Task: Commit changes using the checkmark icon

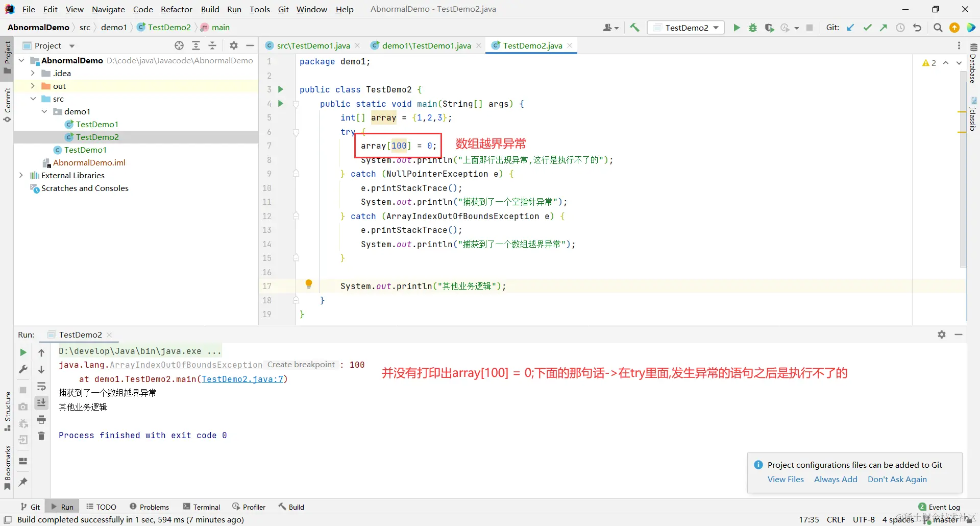Action: [x=867, y=28]
